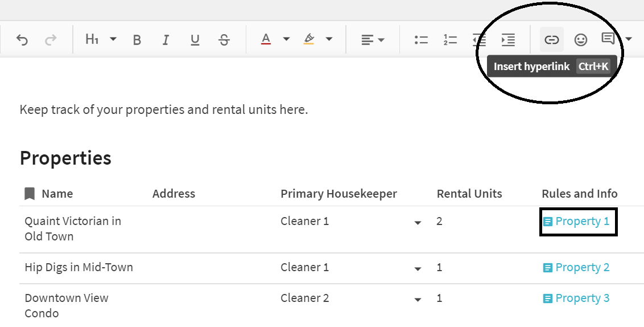Apply the yellow highlight color
Image resolution: width=644 pixels, height=327 pixels.
[x=309, y=39]
